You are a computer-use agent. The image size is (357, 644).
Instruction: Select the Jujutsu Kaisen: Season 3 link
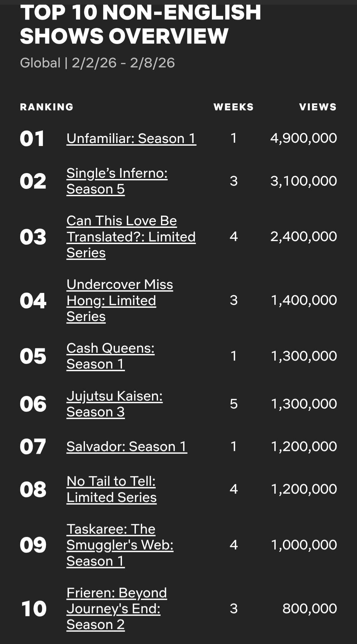(114, 404)
